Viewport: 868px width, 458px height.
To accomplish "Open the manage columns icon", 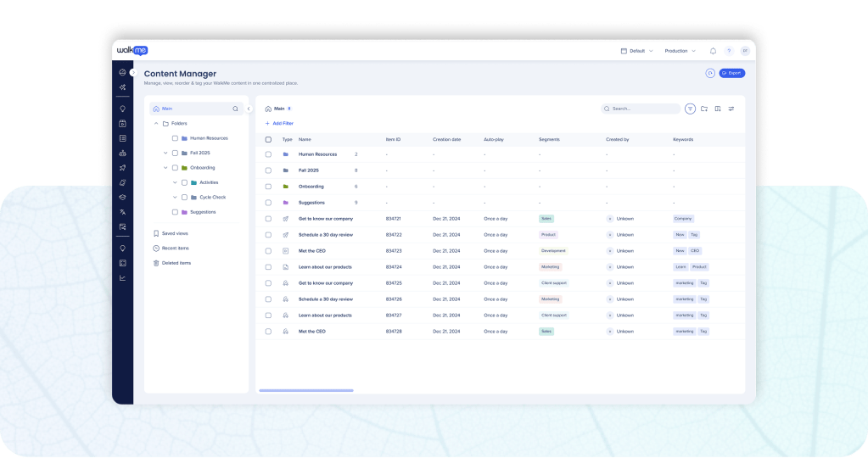I will coord(718,109).
